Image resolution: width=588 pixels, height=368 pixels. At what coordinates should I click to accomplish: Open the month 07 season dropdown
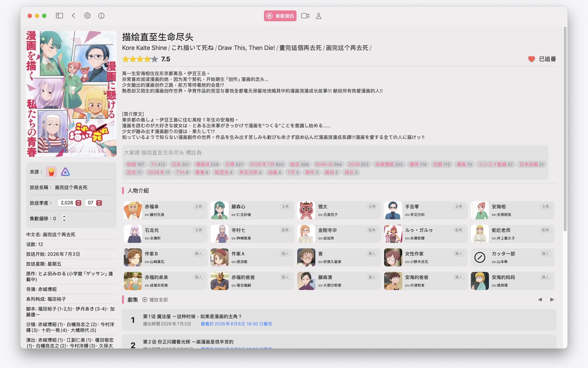point(94,203)
